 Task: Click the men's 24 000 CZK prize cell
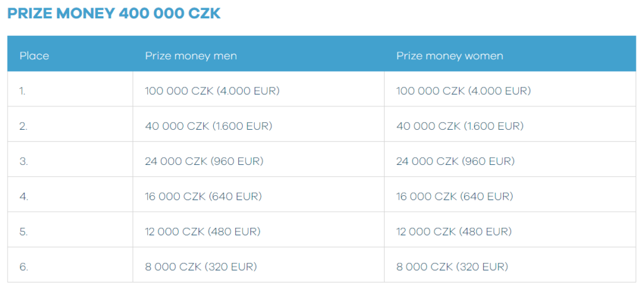point(204,161)
